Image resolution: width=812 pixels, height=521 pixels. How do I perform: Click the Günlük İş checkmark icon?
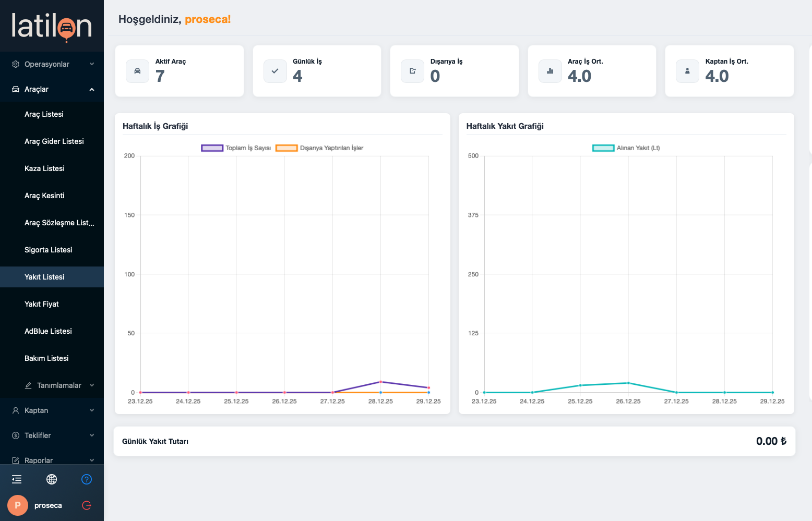click(x=275, y=71)
